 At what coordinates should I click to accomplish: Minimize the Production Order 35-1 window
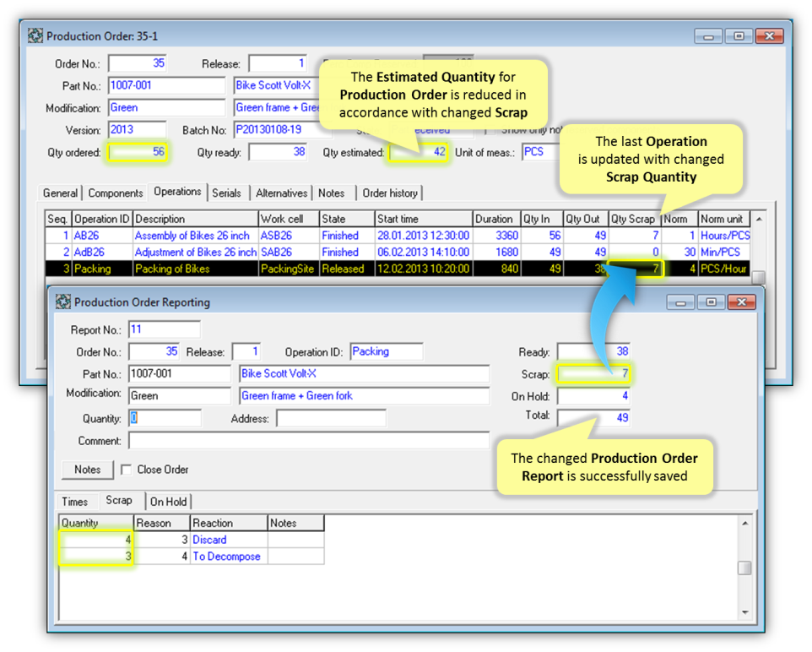click(708, 36)
